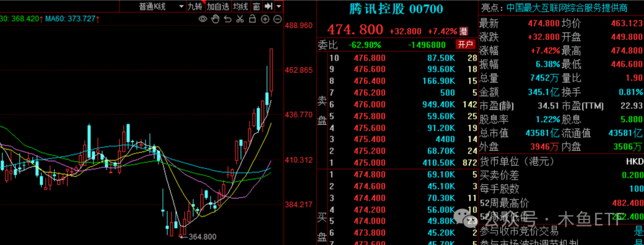Click the 量比 value 1.90
The width and height of the screenshot is (644, 245).
tap(634, 78)
